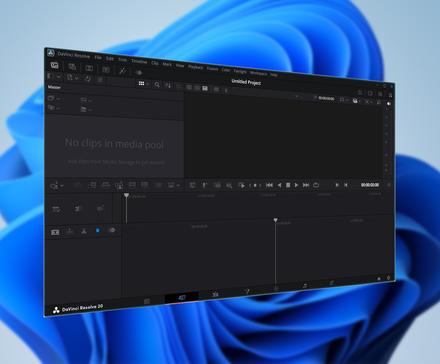Open the File menu
This screenshot has height=364, width=440.
click(98, 57)
